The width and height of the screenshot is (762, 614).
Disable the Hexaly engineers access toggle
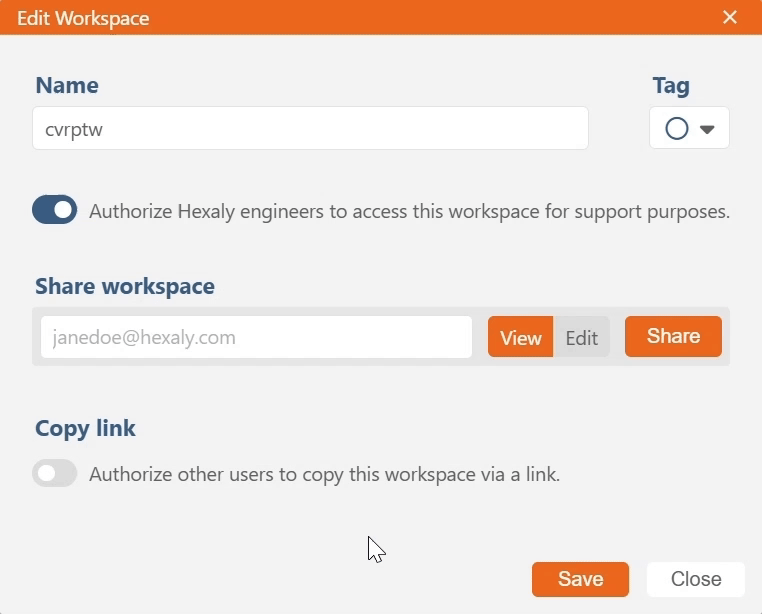pos(55,210)
